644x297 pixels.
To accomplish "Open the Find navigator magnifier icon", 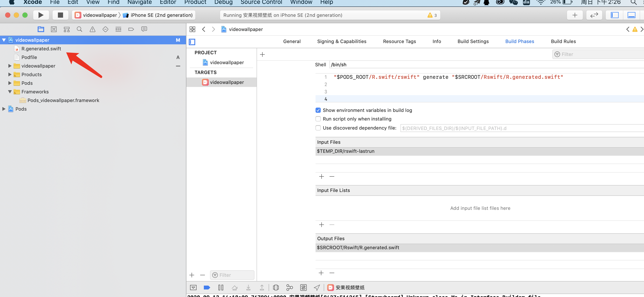I will tap(79, 29).
